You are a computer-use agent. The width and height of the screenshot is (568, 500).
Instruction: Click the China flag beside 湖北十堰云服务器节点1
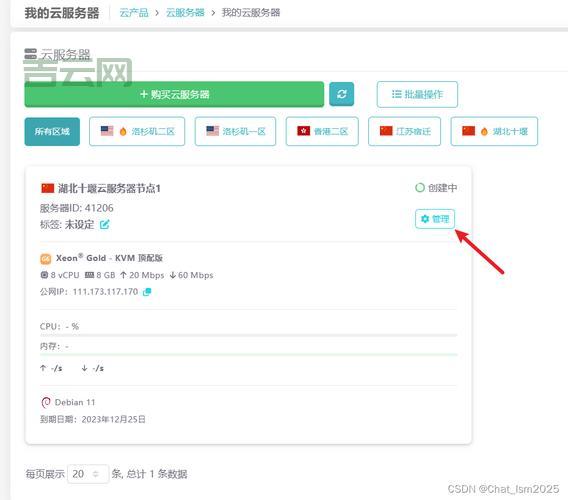[47, 188]
